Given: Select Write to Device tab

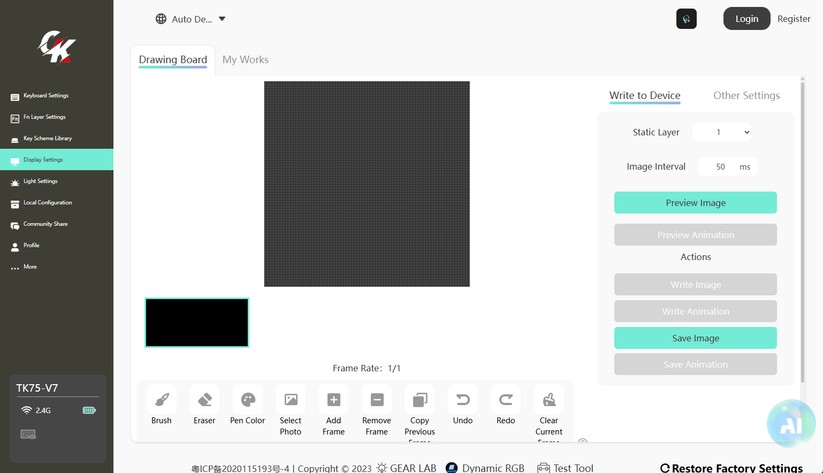Looking at the screenshot, I should coord(645,96).
